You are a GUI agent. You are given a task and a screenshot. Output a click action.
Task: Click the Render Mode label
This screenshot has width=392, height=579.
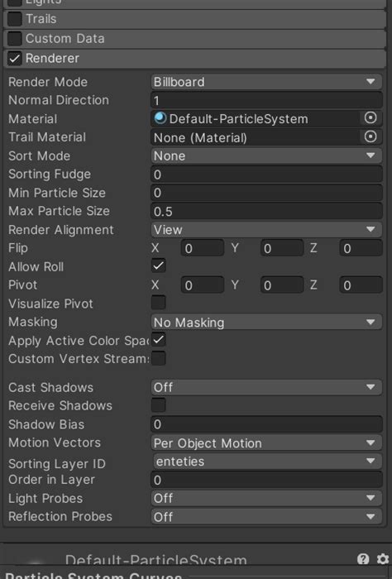48,82
